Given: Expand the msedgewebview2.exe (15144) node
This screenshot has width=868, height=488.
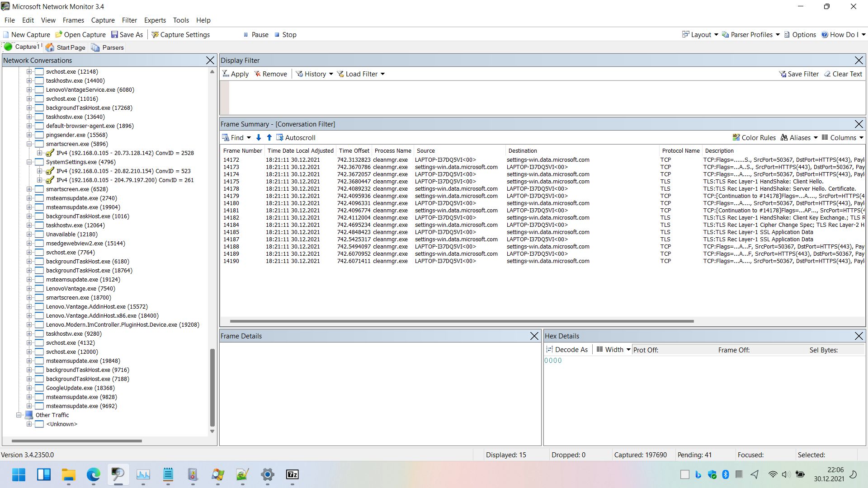Looking at the screenshot, I should click(x=29, y=244).
